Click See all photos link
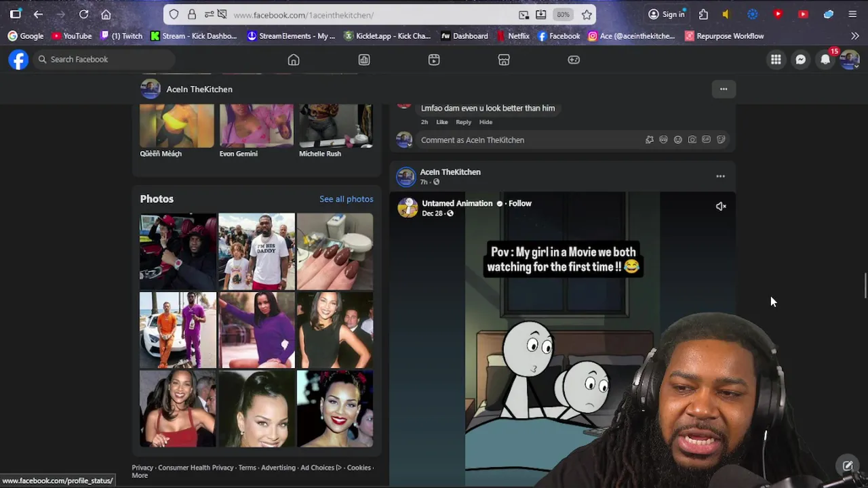868x488 pixels. coord(346,199)
